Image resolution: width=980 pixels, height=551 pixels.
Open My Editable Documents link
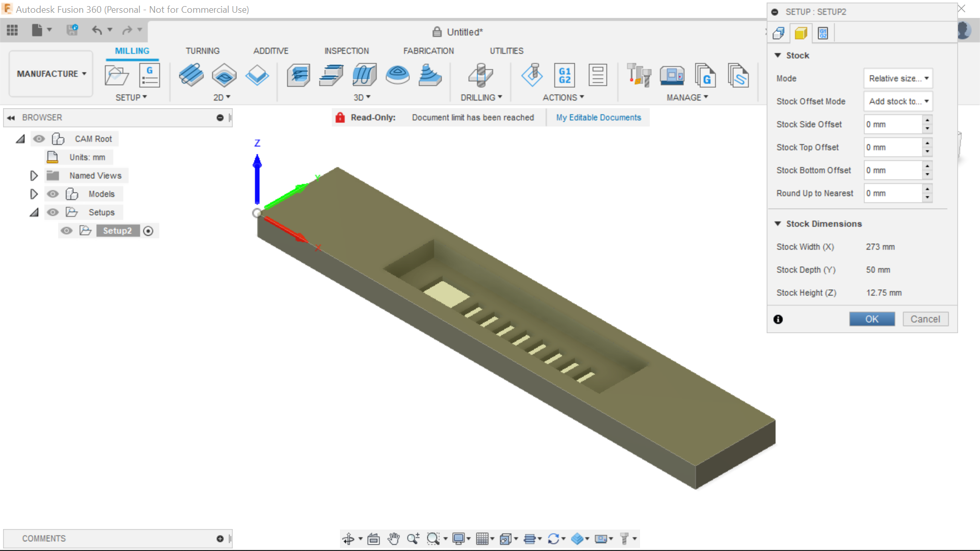598,117
